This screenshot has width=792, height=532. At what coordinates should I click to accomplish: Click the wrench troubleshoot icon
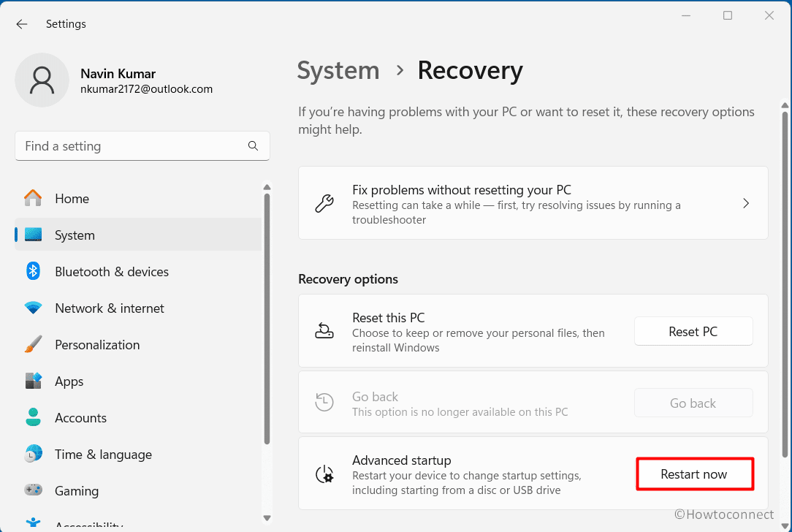(x=324, y=203)
